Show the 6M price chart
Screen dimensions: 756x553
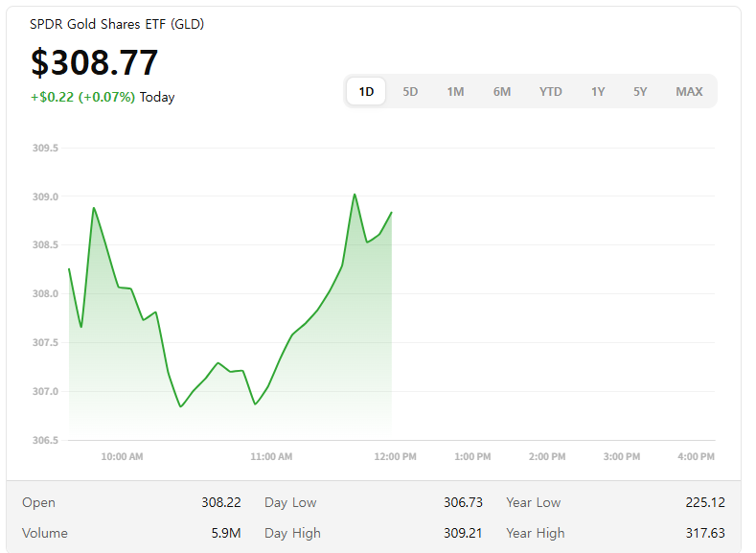tap(502, 92)
